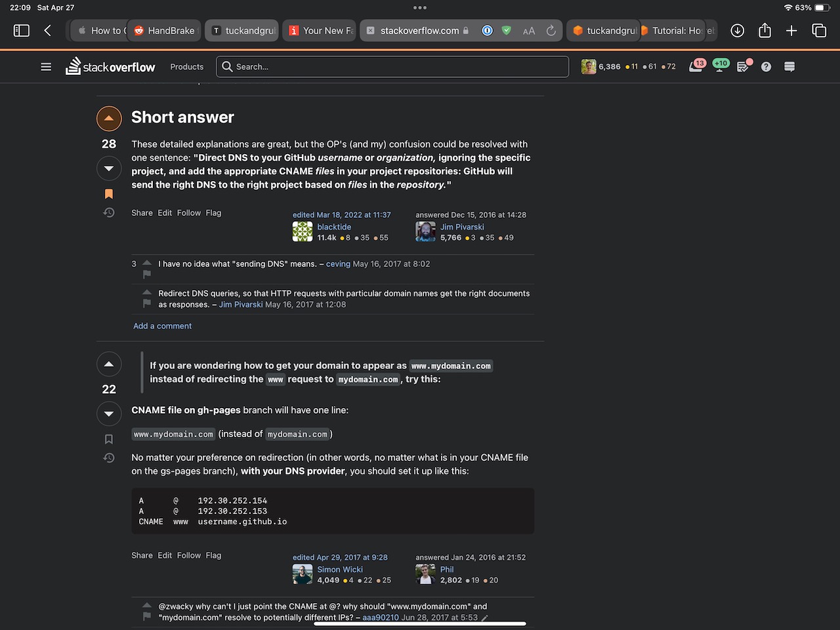
Task: Switch to the HandBrake tab
Action: [x=165, y=31]
